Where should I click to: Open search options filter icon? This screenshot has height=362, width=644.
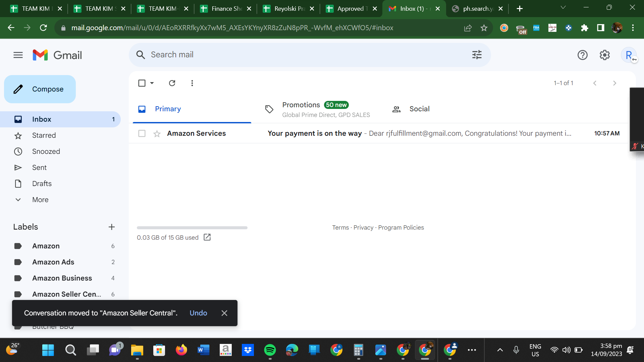point(477,55)
